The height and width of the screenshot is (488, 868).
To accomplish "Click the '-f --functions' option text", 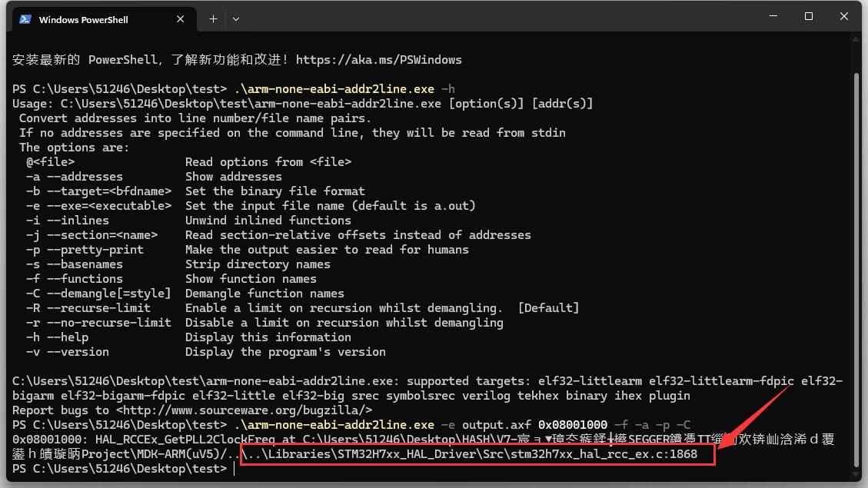I will coord(74,279).
